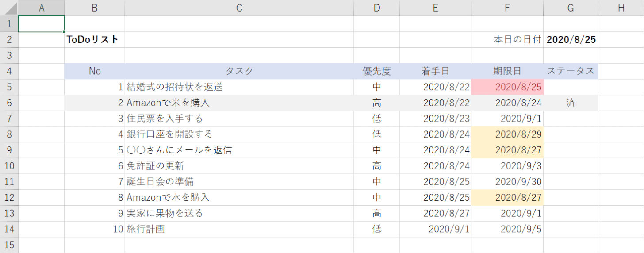This screenshot has width=644, height=253.
Task: Click the 優先度 header cell
Action: click(377, 71)
